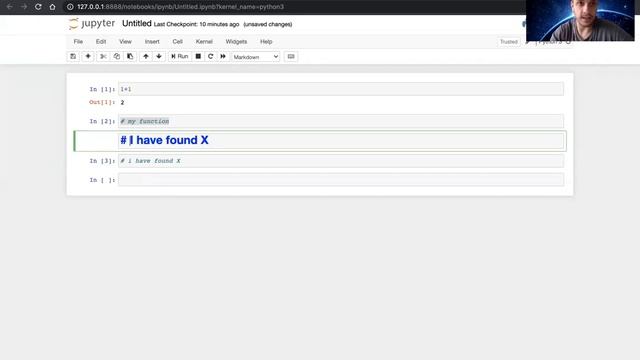Go to the browser home page
Viewport: 640px width, 360px height.
(52, 7)
